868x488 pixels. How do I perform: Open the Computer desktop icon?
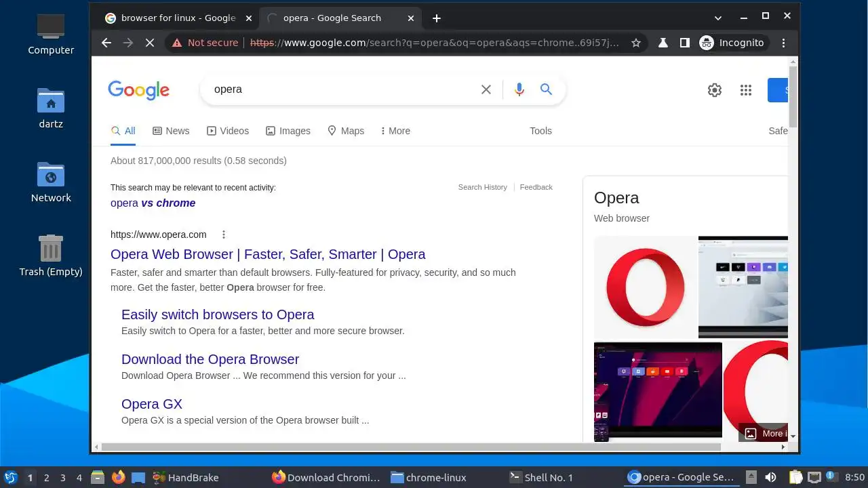pos(51,34)
